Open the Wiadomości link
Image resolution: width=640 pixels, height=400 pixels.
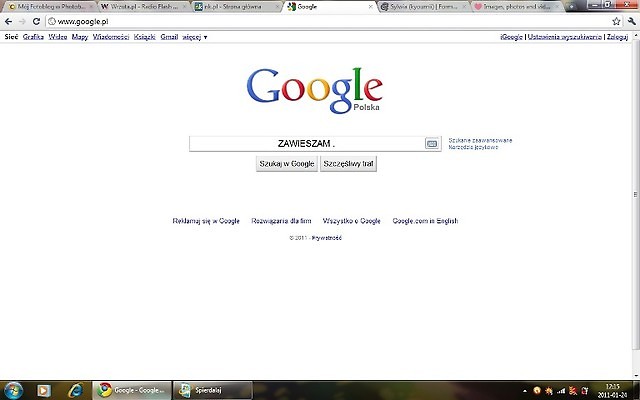point(111,37)
